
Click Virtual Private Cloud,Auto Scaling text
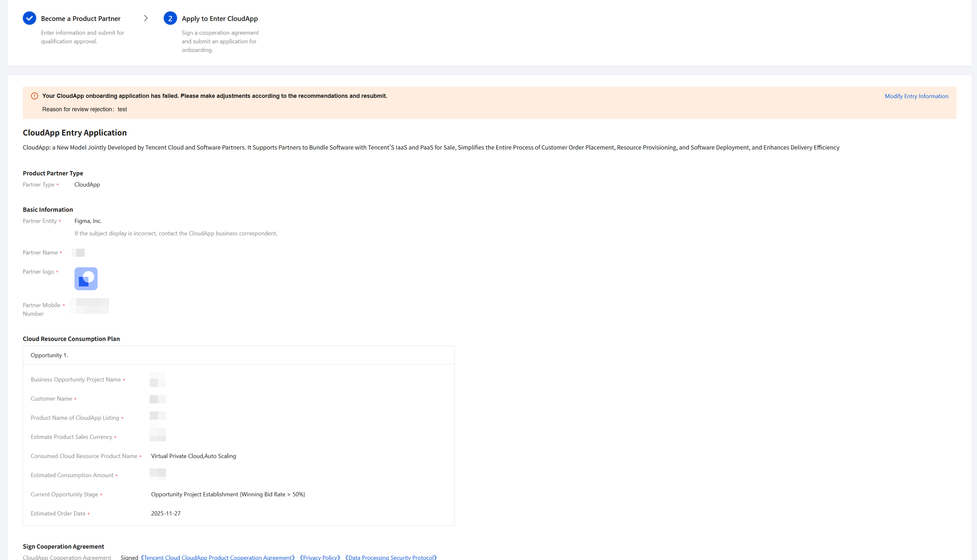pyautogui.click(x=193, y=456)
